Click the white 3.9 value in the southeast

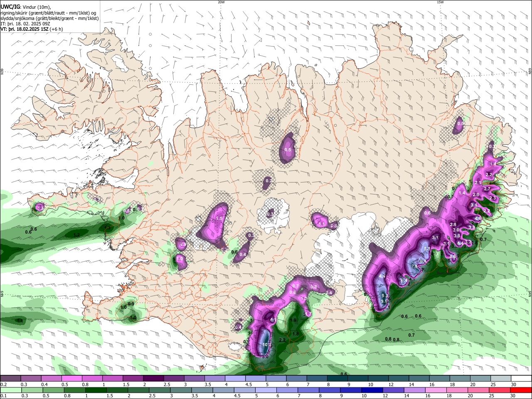[472, 227]
